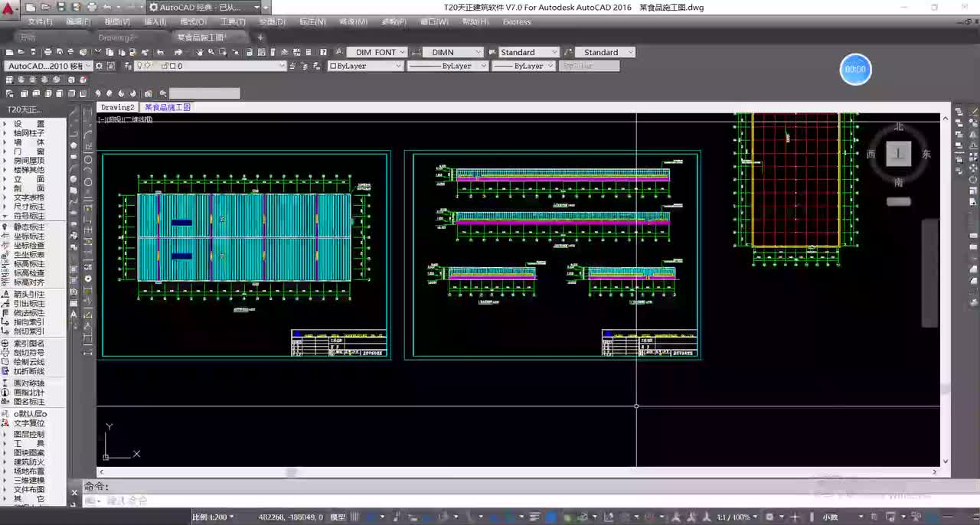Expand 三维建模 in Tangent menu
The width and height of the screenshot is (980, 525).
coord(29,480)
